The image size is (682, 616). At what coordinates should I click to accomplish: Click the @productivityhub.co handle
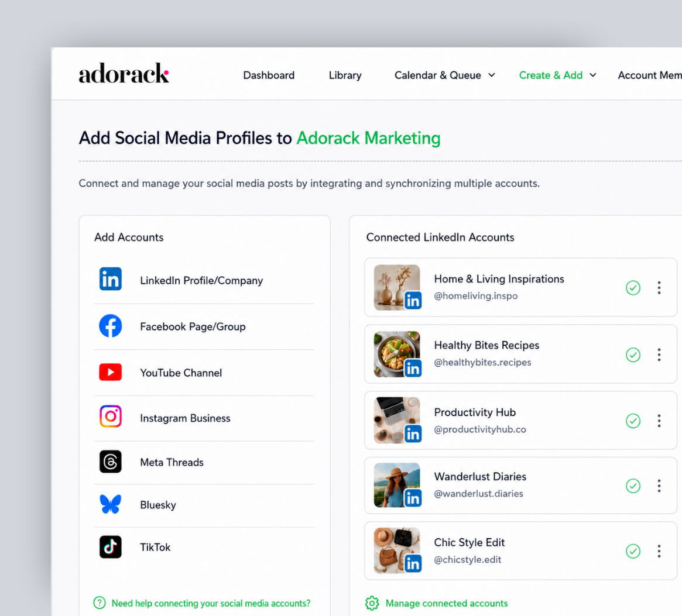tap(480, 429)
